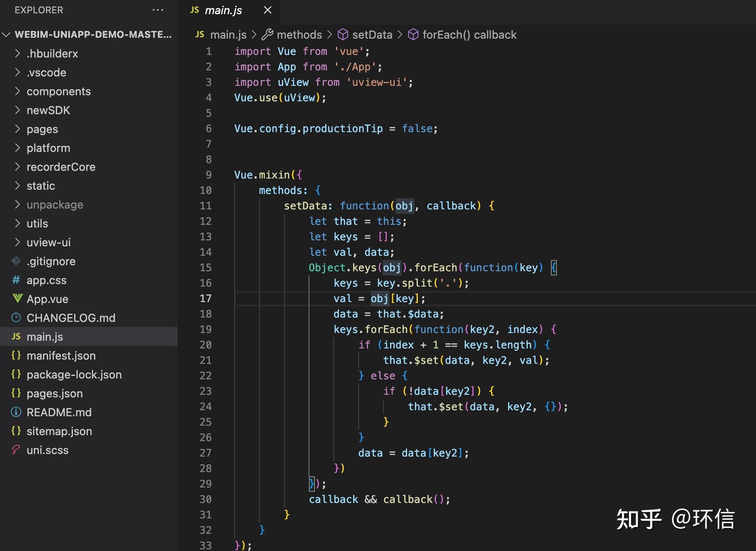Select setData in the breadcrumb
The width and height of the screenshot is (756, 551).
[x=372, y=34]
